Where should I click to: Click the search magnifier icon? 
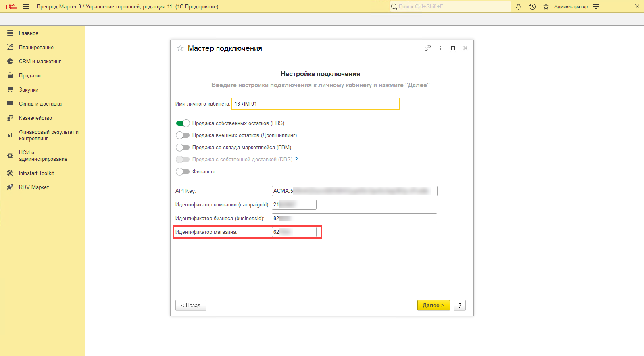[x=394, y=6]
